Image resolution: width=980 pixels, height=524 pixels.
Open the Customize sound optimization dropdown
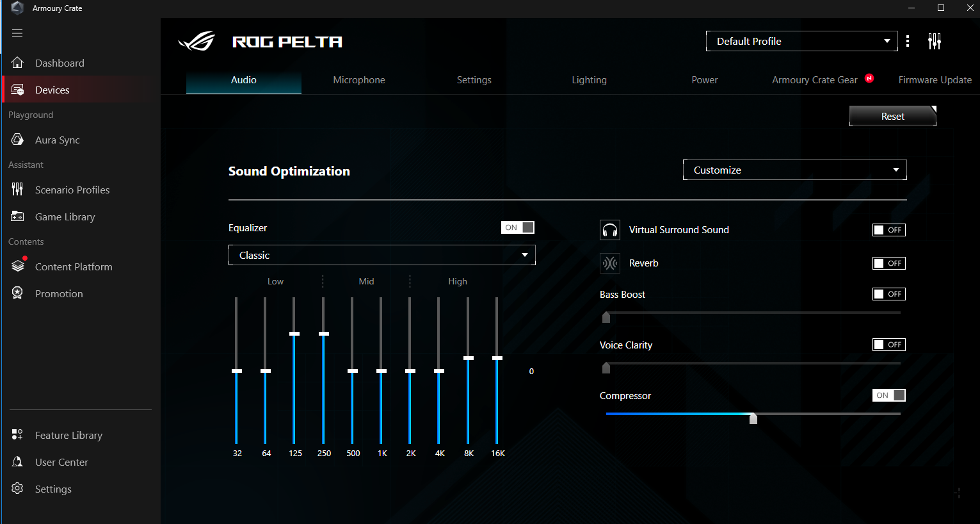tap(795, 170)
